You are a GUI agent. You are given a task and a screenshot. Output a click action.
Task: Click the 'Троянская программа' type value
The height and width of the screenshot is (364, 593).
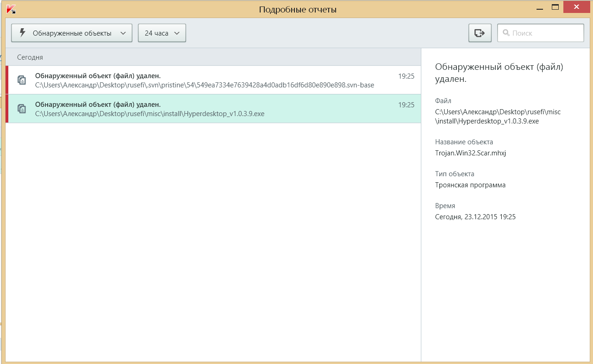[470, 185]
